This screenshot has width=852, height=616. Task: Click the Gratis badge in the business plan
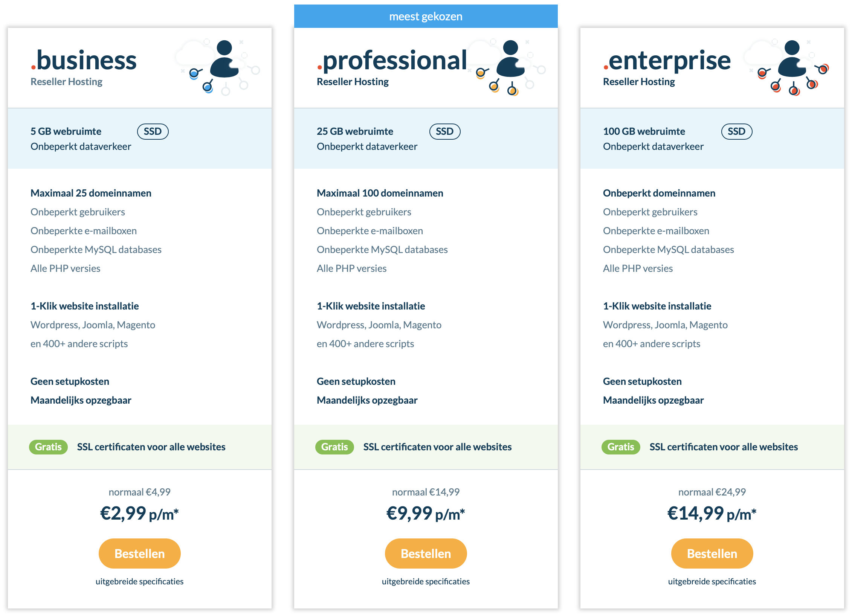(48, 447)
